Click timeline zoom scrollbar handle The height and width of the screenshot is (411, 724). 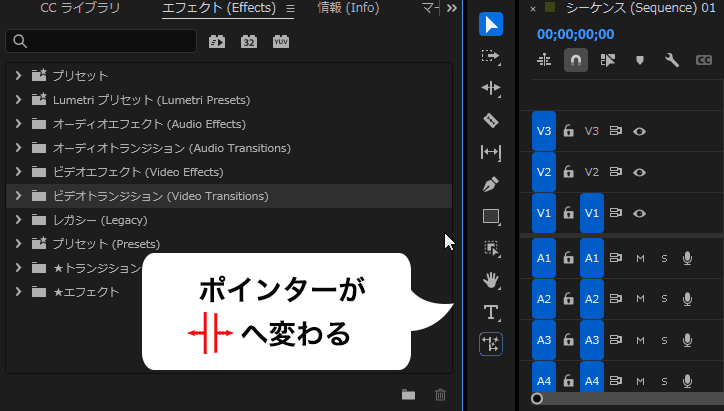(537, 399)
